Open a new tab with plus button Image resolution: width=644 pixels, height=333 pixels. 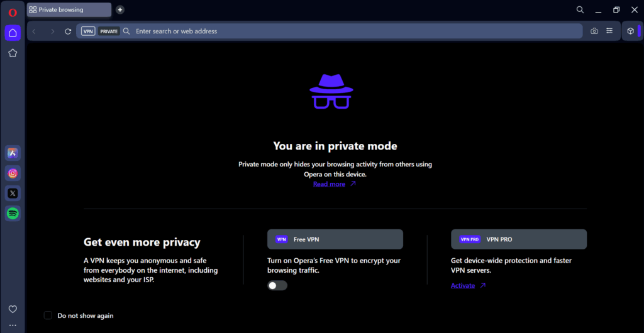(x=120, y=9)
